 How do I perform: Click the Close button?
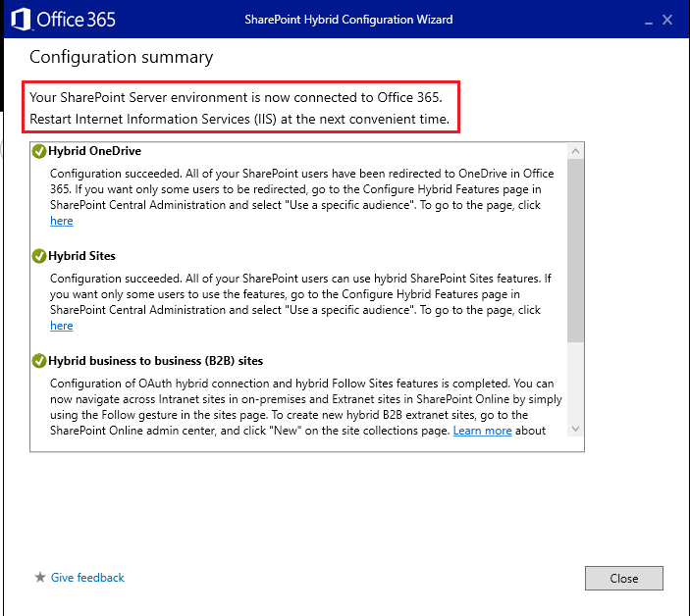click(624, 578)
